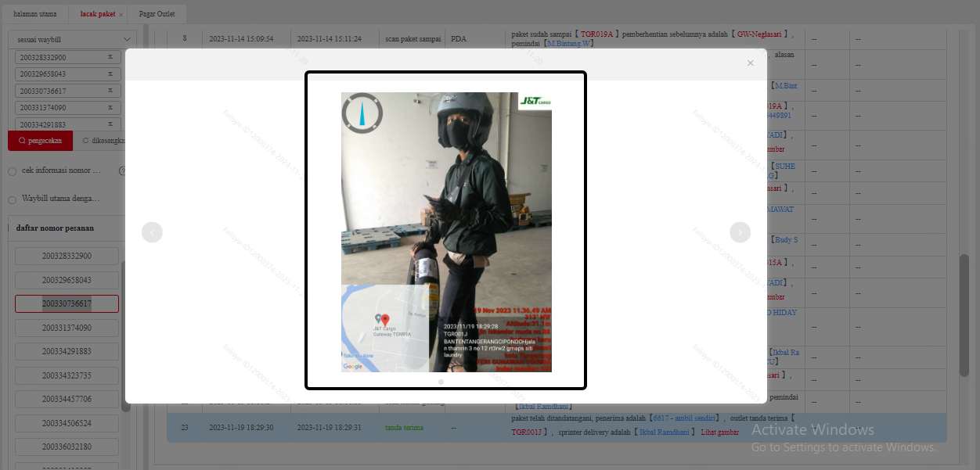Click the dikosongkan reset button

(x=99, y=141)
